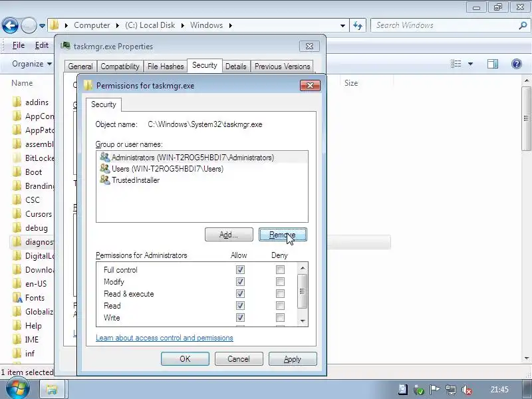Image resolution: width=532 pixels, height=399 pixels.
Task: Check Deny for Full control
Action: [280, 270]
